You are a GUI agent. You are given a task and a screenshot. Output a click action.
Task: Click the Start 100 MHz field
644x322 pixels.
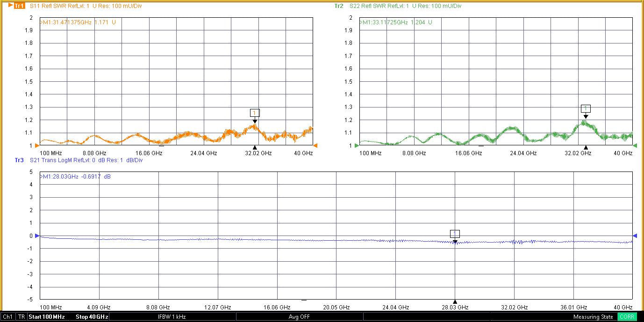click(x=46, y=317)
